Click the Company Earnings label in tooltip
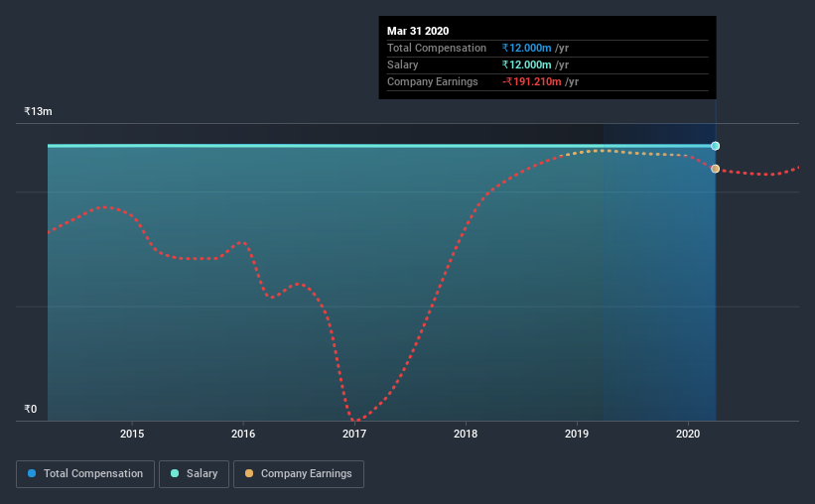 tap(433, 81)
